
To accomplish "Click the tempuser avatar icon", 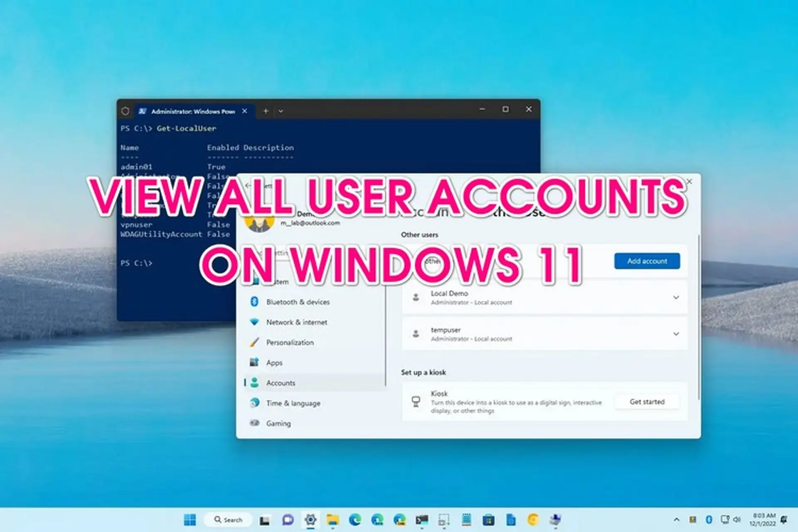I will pos(416,334).
